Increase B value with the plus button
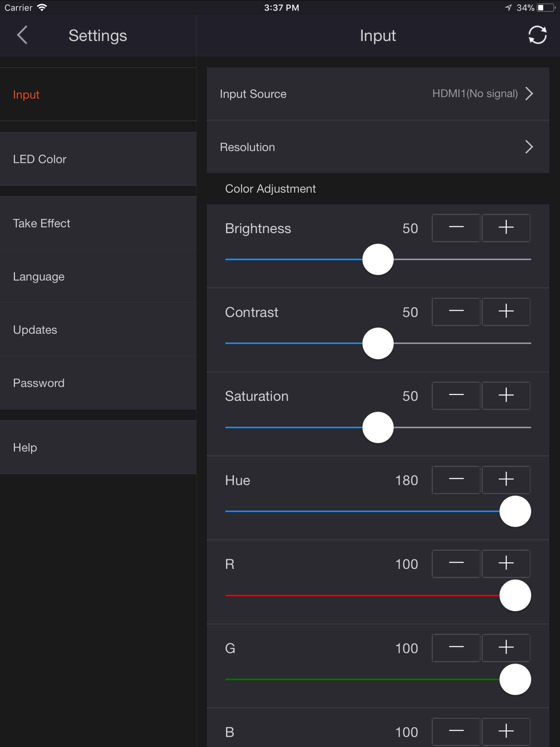 506,732
